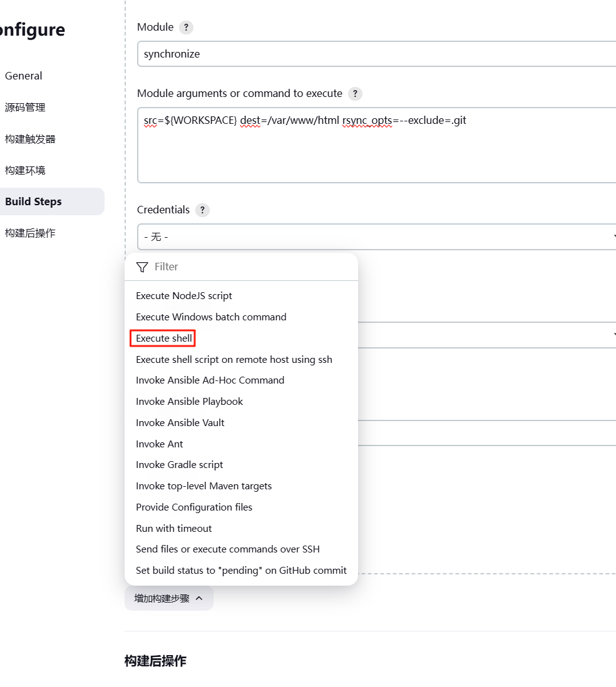Screen dimensions: 616x687
Task: Select Invoke Ant build step
Action: tap(159, 444)
